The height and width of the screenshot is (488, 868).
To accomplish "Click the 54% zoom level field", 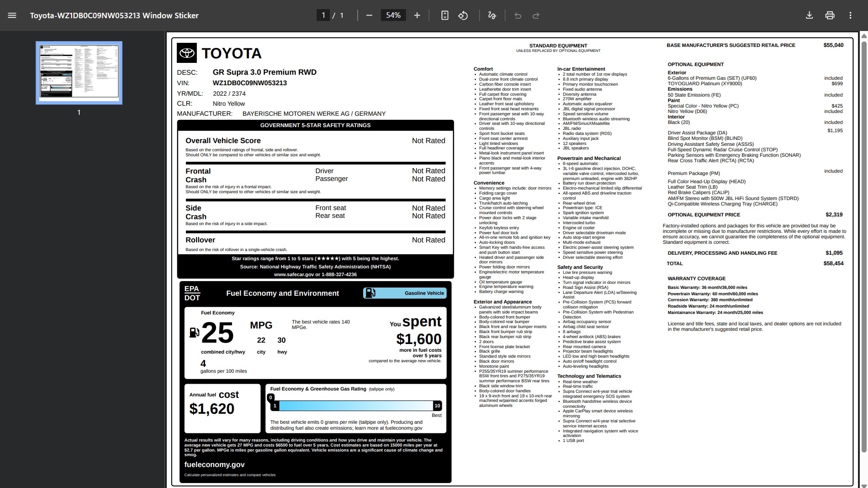I will [x=393, y=15].
